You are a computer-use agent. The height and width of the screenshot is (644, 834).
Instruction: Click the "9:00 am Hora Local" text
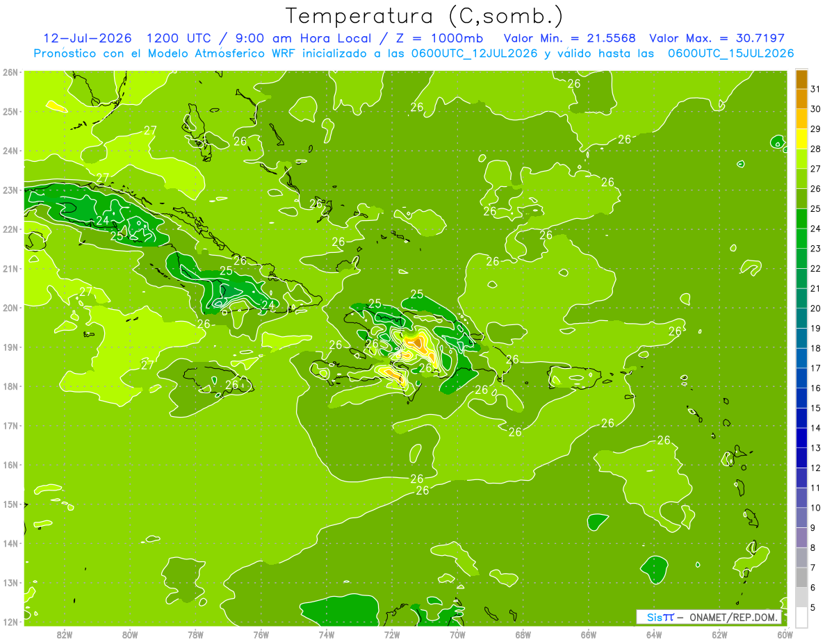point(304,38)
